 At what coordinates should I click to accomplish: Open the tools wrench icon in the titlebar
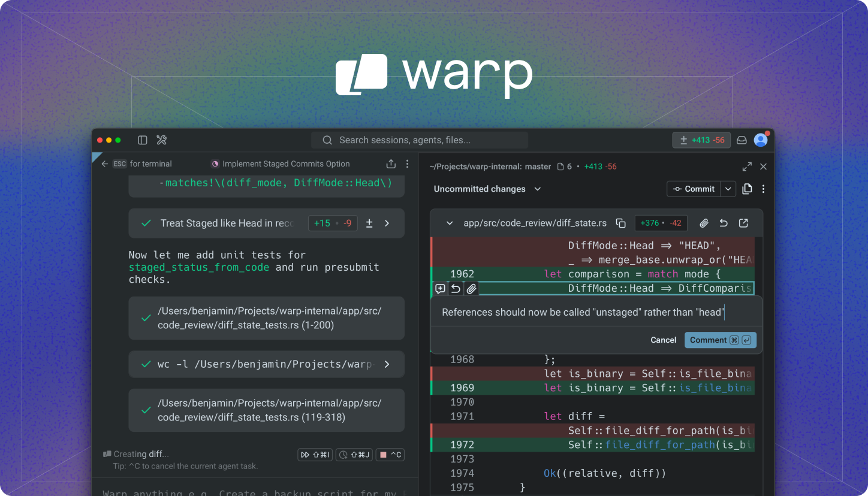click(x=161, y=140)
